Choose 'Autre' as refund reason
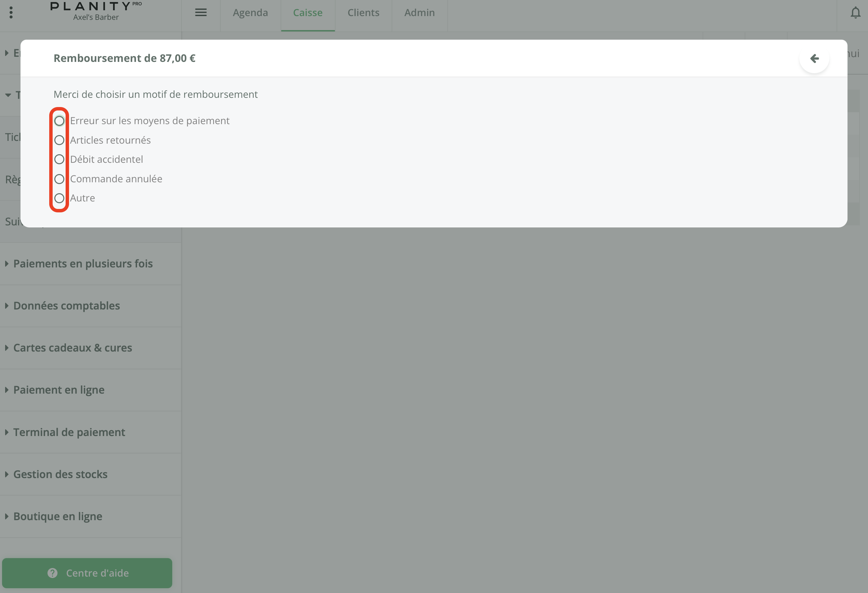 pos(59,198)
